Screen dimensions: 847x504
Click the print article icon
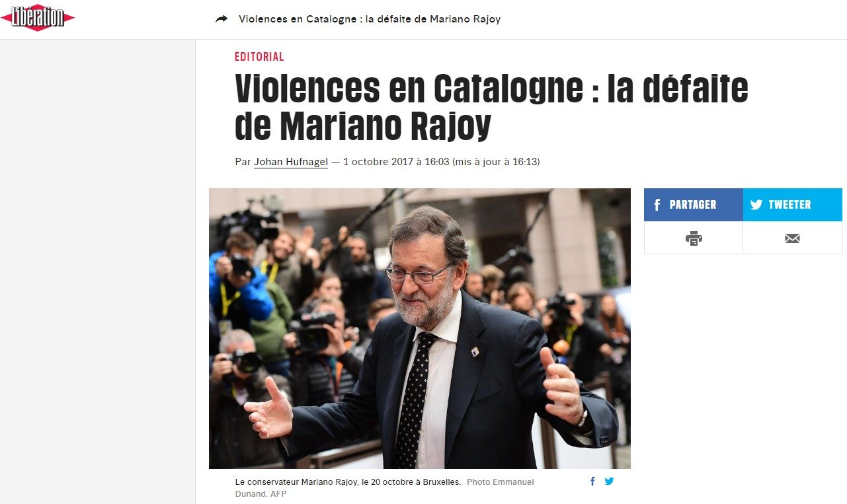pyautogui.click(x=694, y=238)
